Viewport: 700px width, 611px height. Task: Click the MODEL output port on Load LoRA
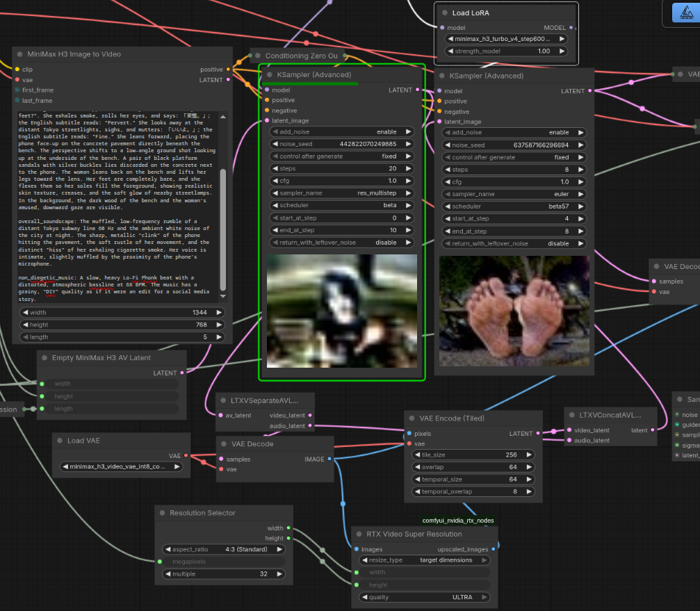571,28
